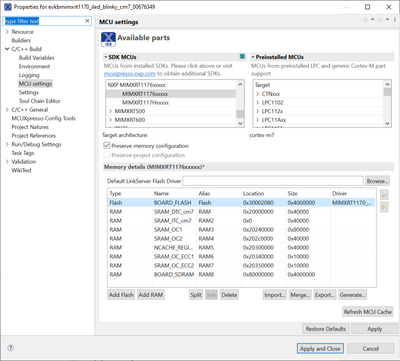Image resolution: width=400 pixels, height=361 pixels.
Task: Select MIMXRT1176xxxxx in SDK MCUs list
Action: [x=171, y=94]
